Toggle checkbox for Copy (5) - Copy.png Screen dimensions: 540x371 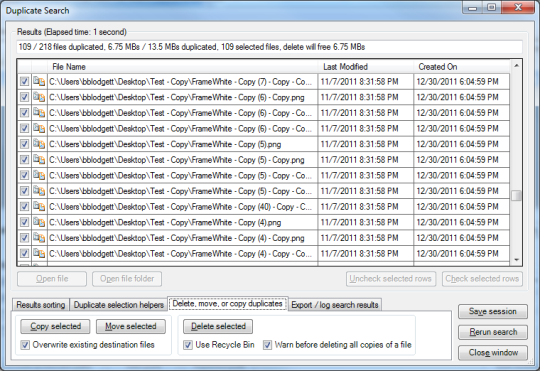click(24, 160)
